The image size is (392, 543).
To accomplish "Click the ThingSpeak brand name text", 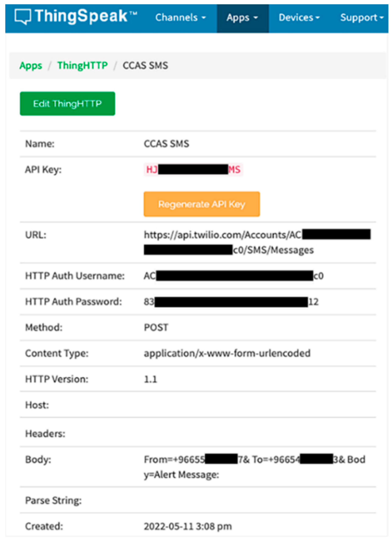I will pyautogui.click(x=81, y=16).
